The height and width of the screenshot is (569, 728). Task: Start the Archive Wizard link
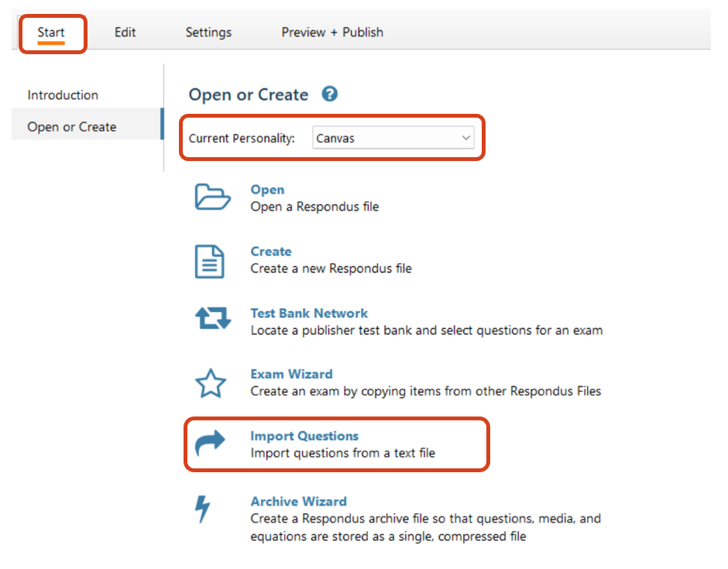point(299,501)
